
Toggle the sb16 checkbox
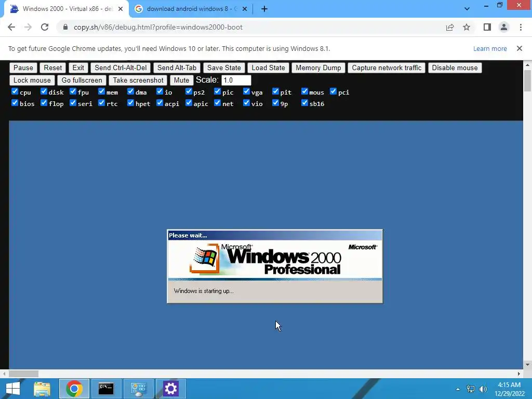point(304,103)
